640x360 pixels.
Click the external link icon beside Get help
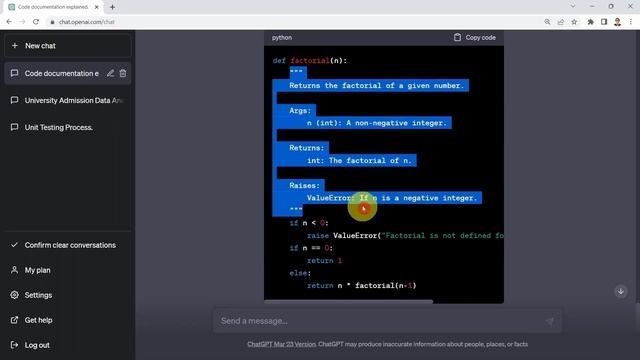[14, 320]
